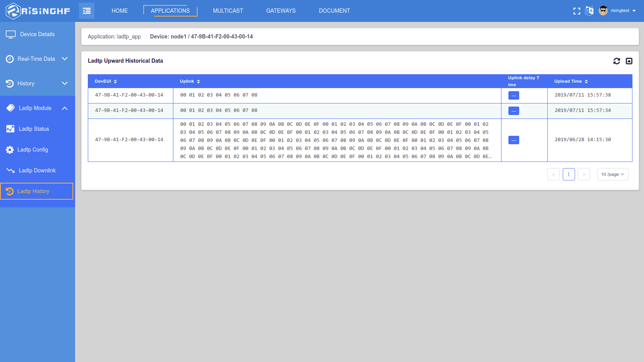Click the RisingHF logo

[38, 11]
